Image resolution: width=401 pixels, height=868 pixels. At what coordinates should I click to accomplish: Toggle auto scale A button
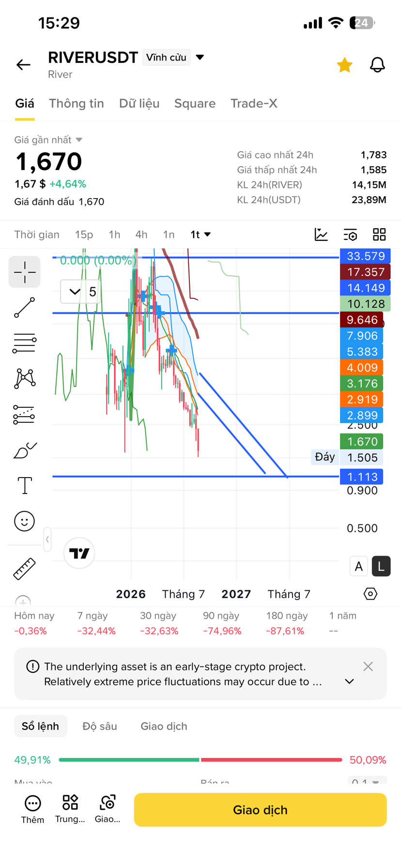coord(358,566)
